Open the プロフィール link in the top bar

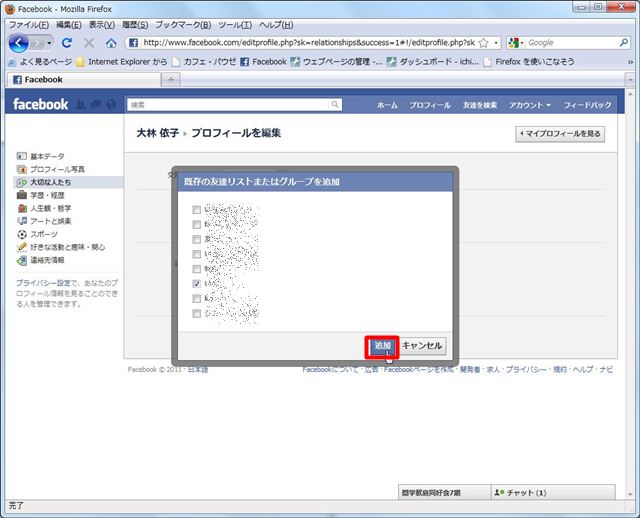tap(430, 105)
